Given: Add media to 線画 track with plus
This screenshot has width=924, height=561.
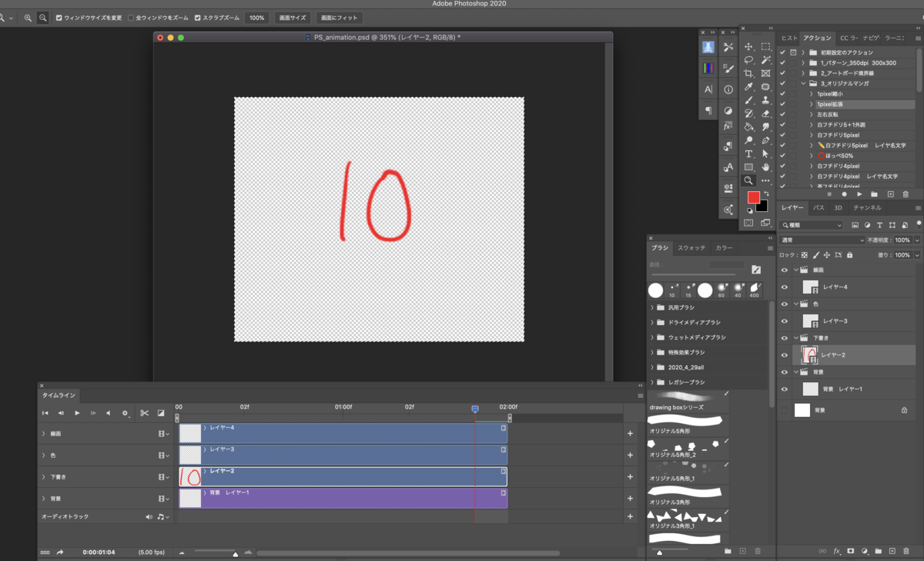Looking at the screenshot, I should (x=630, y=434).
